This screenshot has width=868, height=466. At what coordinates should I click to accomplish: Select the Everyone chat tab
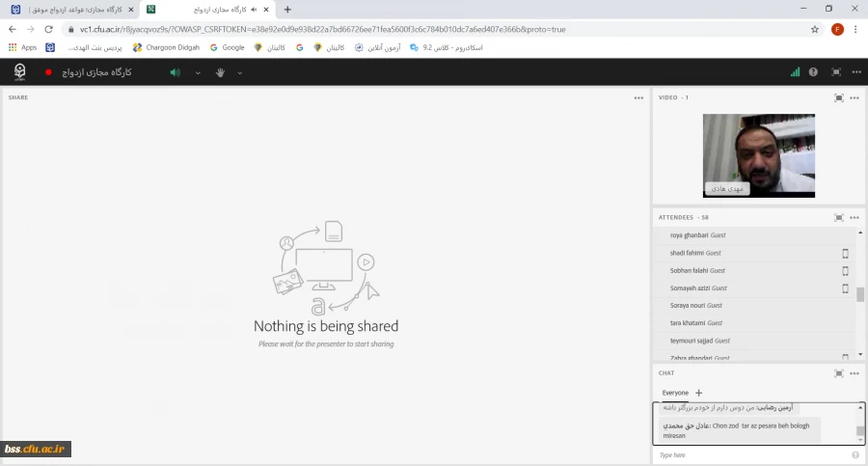(x=675, y=393)
